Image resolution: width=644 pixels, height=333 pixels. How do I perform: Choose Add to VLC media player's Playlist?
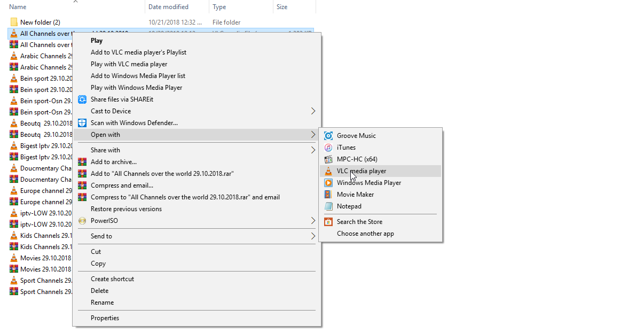[x=138, y=52]
